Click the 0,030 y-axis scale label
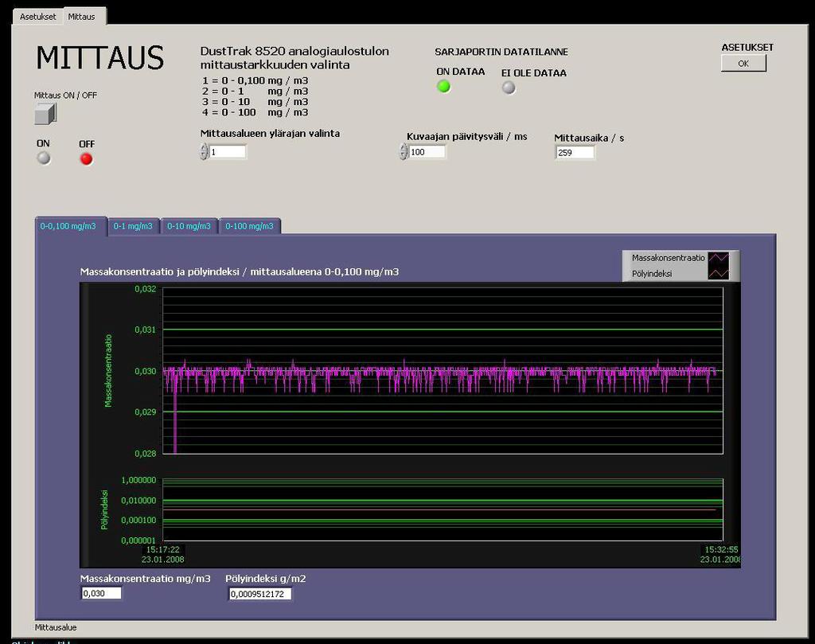815x644 pixels. (146, 371)
